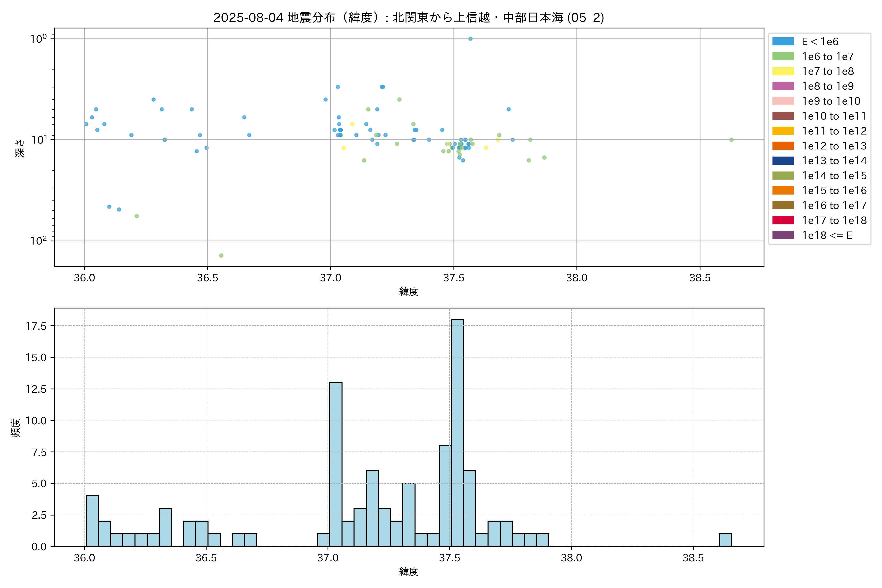Click the chart title text at top
Screen dimensions: 882x588
(x=408, y=18)
